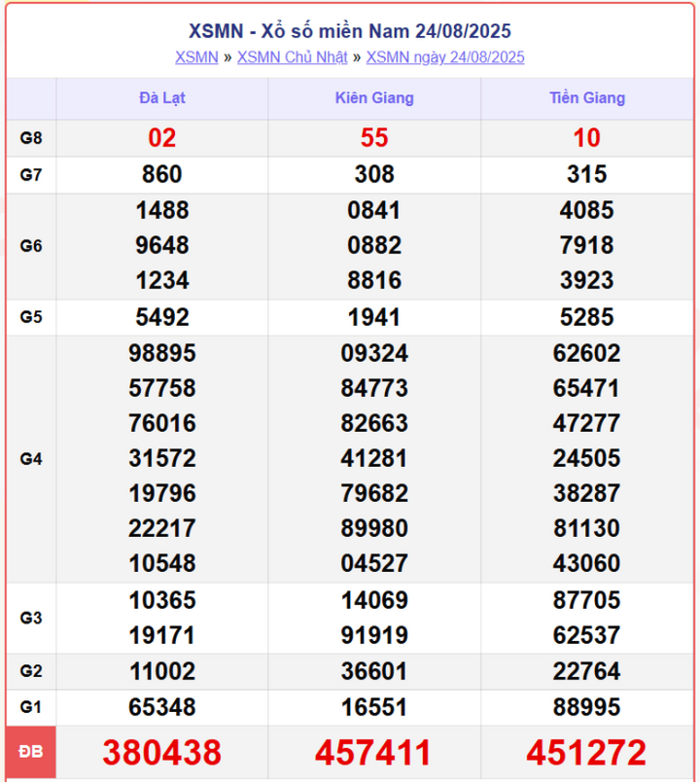Click the Tiền Giang column header

coord(587,97)
